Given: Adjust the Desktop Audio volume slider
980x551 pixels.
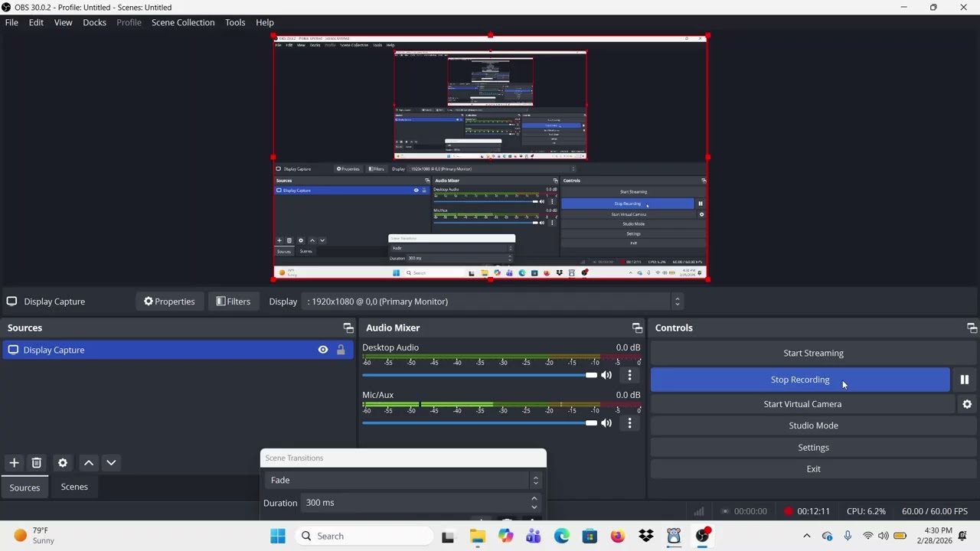Looking at the screenshot, I should coord(479,375).
